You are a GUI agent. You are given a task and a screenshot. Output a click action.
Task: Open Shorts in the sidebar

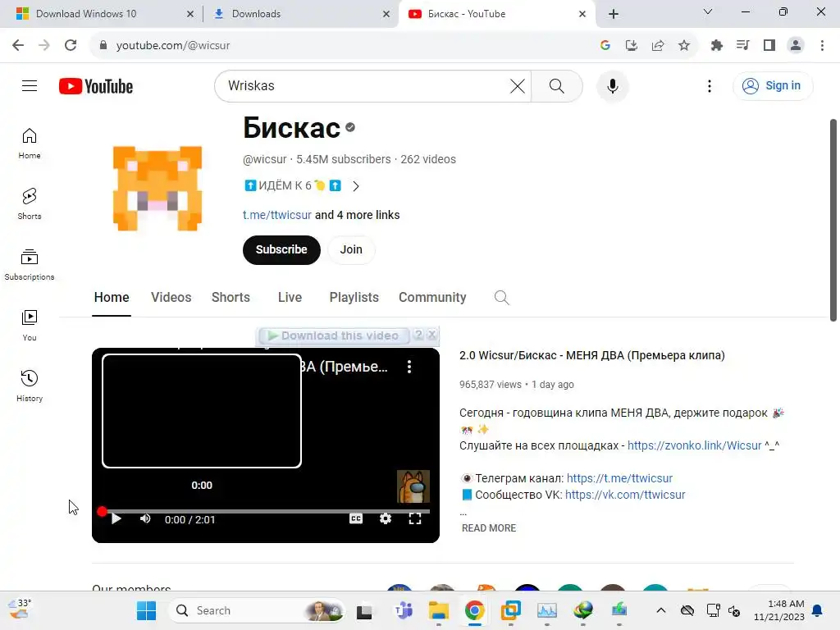pos(30,204)
